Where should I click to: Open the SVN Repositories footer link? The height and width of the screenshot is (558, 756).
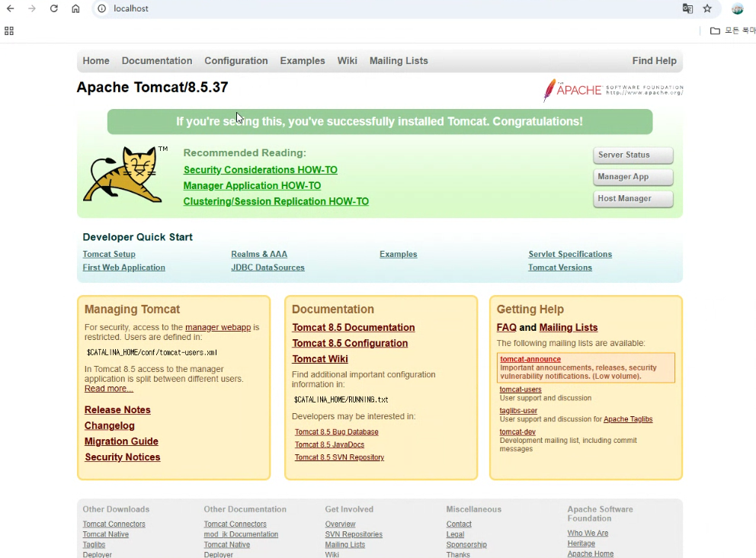[354, 534]
